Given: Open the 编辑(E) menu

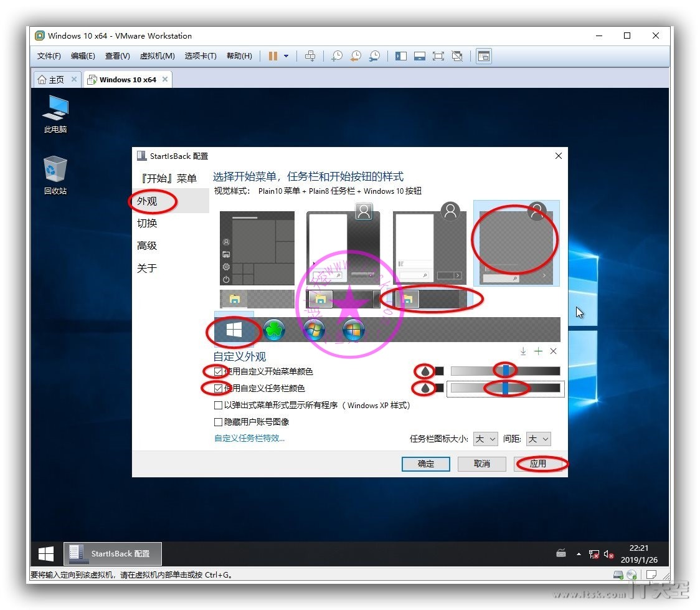Looking at the screenshot, I should click(x=83, y=56).
